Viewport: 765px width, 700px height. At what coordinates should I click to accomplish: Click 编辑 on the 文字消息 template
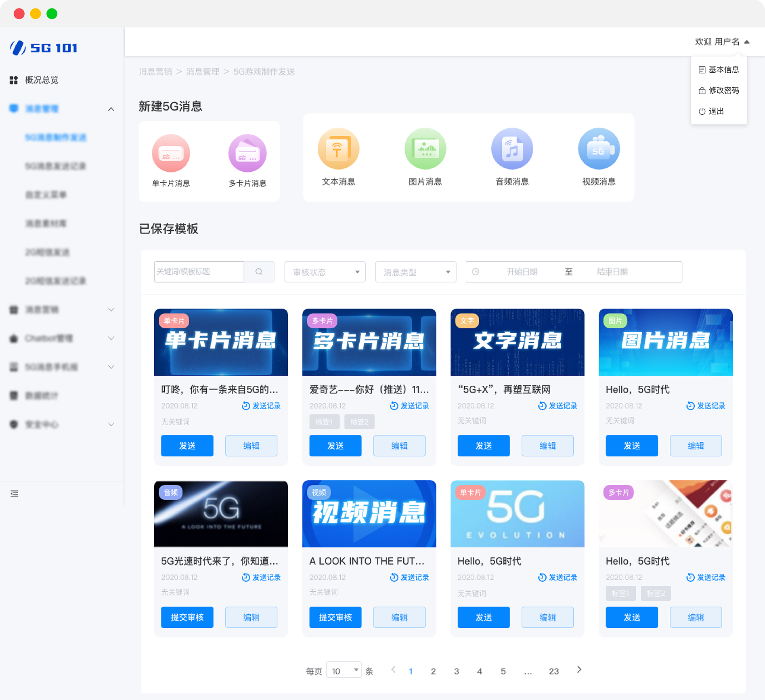click(x=547, y=446)
